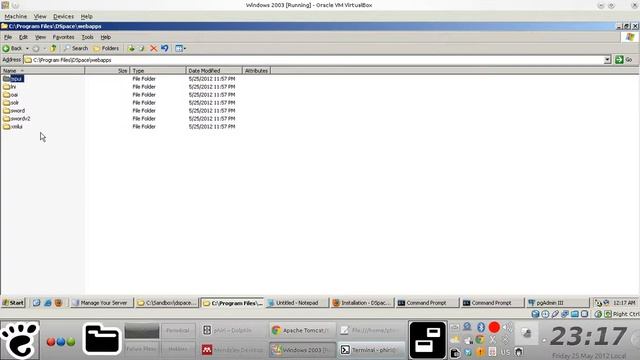The height and width of the screenshot is (360, 640).
Task: Switch to second Command Prompt taskbar item
Action: 492,303
